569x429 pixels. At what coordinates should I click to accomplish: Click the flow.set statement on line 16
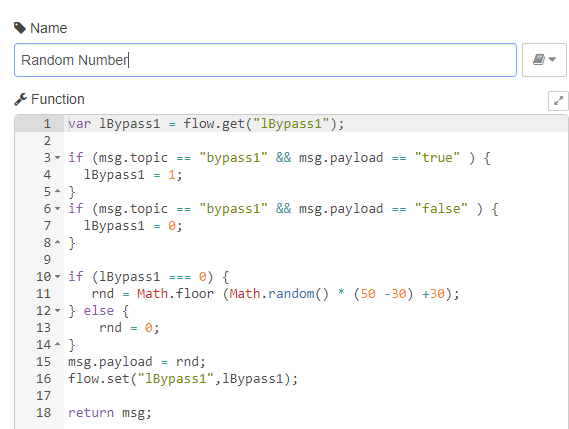click(x=183, y=379)
